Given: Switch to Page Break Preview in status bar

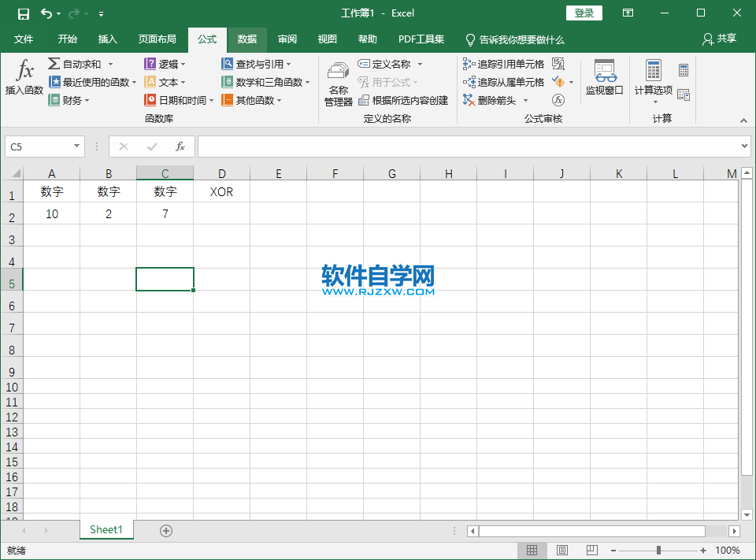Looking at the screenshot, I should point(592,551).
